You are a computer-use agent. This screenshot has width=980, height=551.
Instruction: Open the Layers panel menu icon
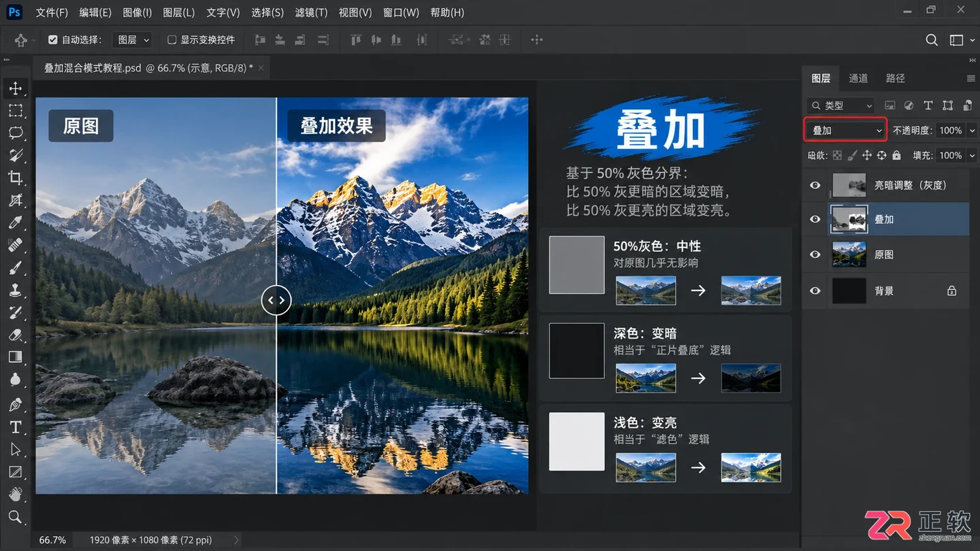click(971, 79)
